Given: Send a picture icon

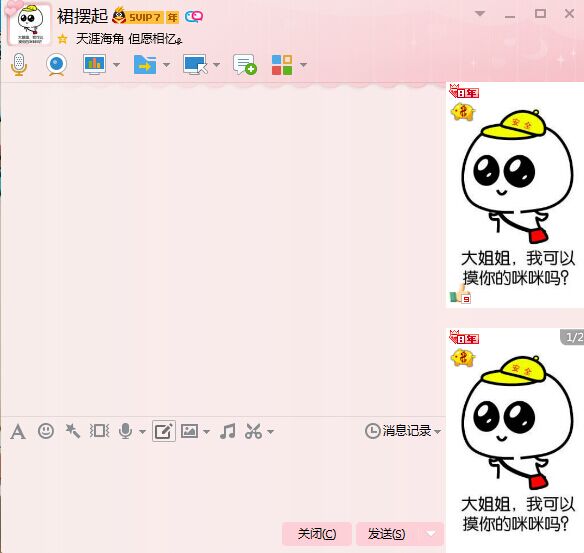Looking at the screenshot, I should tap(189, 431).
